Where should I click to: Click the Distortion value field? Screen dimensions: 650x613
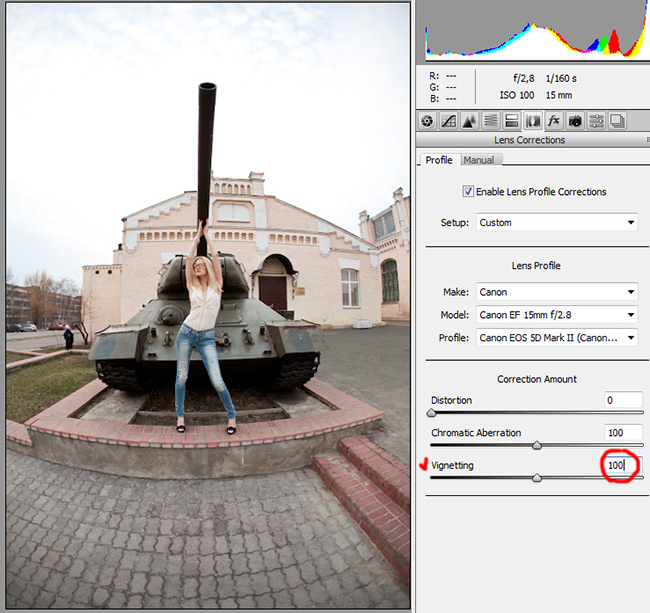click(x=623, y=400)
